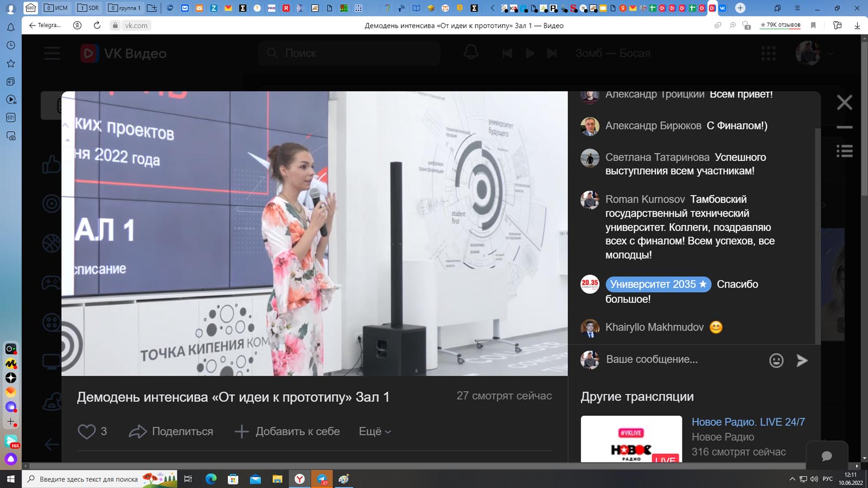The image size is (868, 488).
Task: Open Khairyllo Makhmudov profile name
Action: pos(654,328)
